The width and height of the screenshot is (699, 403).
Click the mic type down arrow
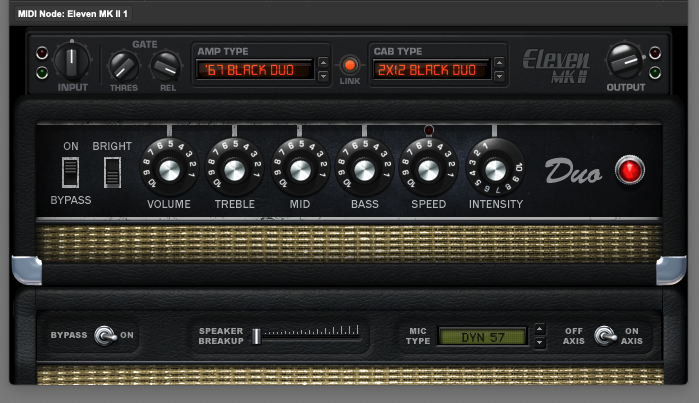click(539, 343)
